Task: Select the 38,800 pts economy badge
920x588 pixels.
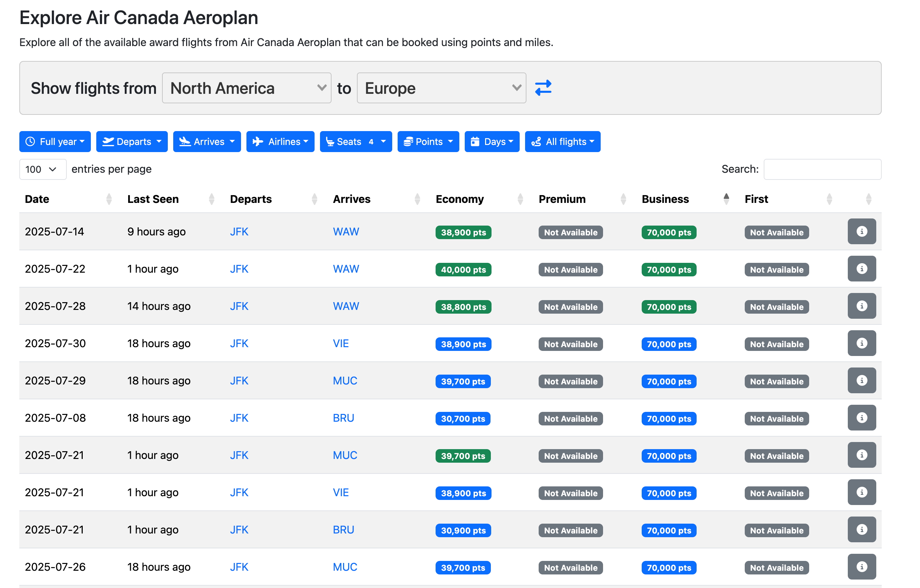Action: click(463, 307)
